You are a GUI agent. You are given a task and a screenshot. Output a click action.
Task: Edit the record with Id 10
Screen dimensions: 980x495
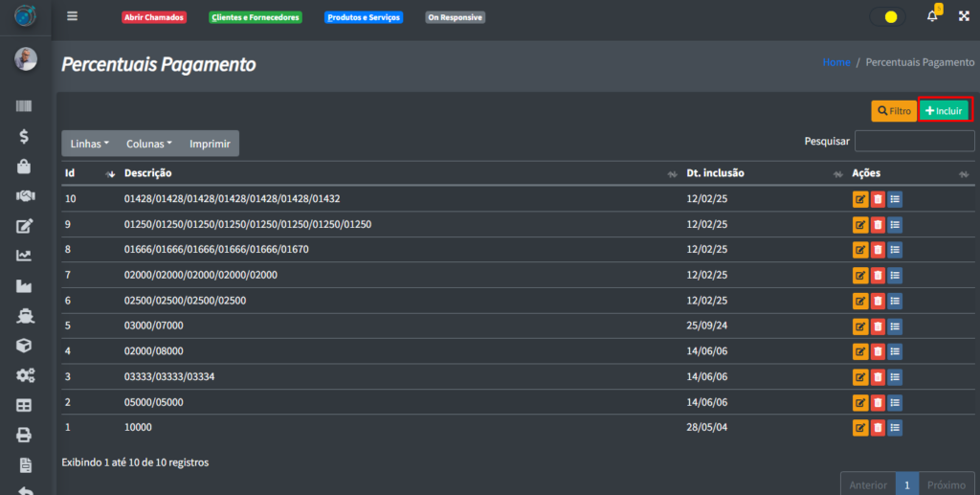click(x=860, y=199)
